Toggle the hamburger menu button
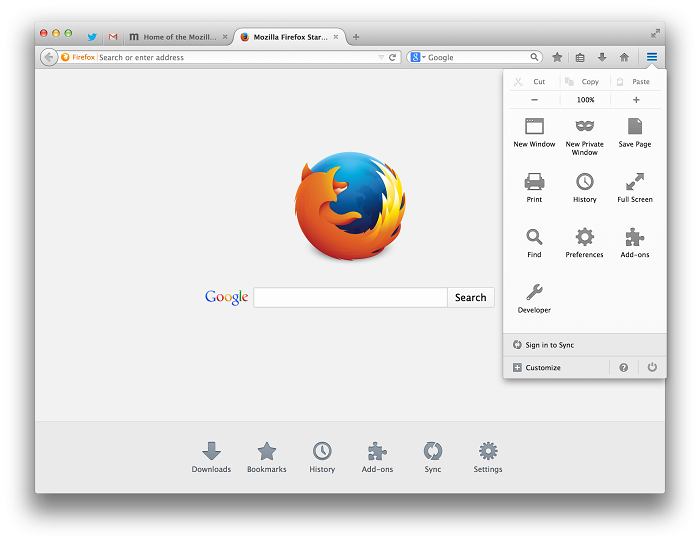Viewport: 700px width, 542px height. click(x=651, y=57)
